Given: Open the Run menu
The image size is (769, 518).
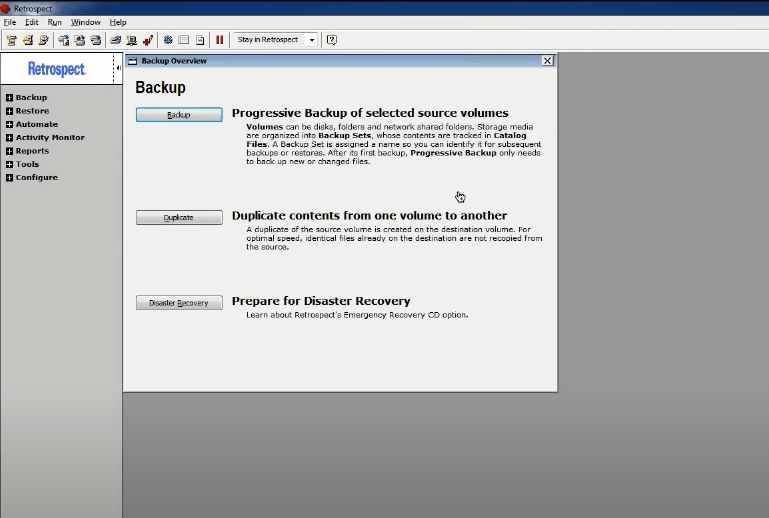Looking at the screenshot, I should (54, 22).
